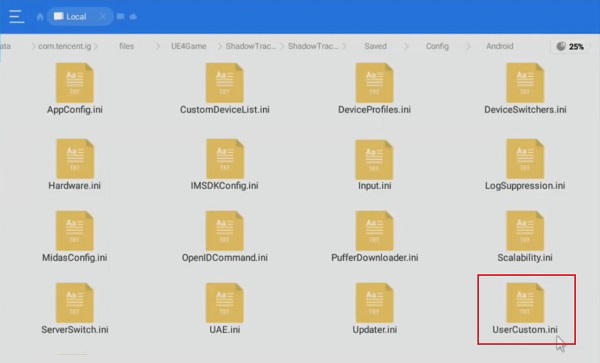Open UserCustom.ini file icon

(525, 303)
